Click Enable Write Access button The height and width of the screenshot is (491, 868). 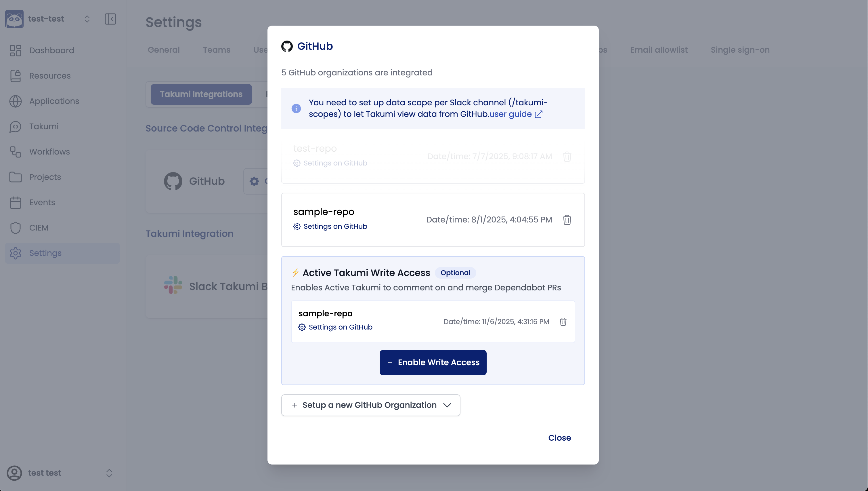[433, 363]
